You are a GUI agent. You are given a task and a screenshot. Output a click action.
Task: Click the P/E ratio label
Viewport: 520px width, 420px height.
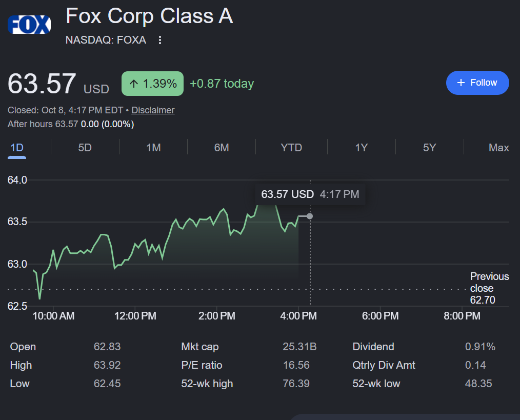202,365
